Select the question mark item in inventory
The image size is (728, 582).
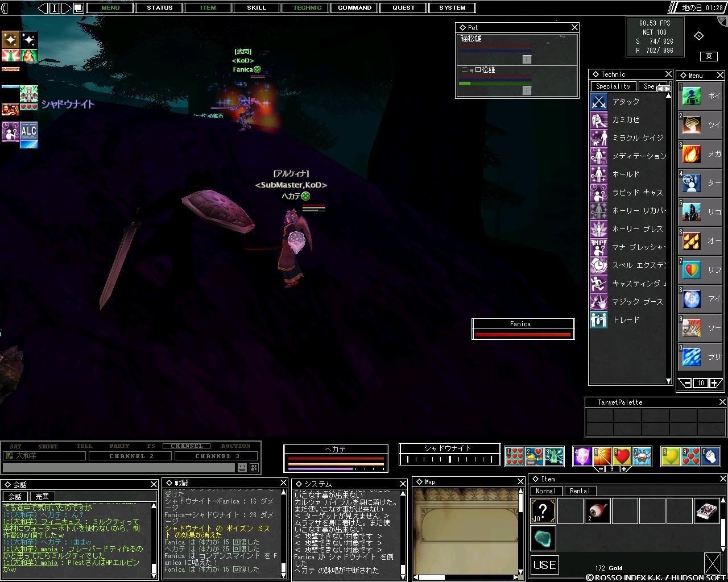543,510
